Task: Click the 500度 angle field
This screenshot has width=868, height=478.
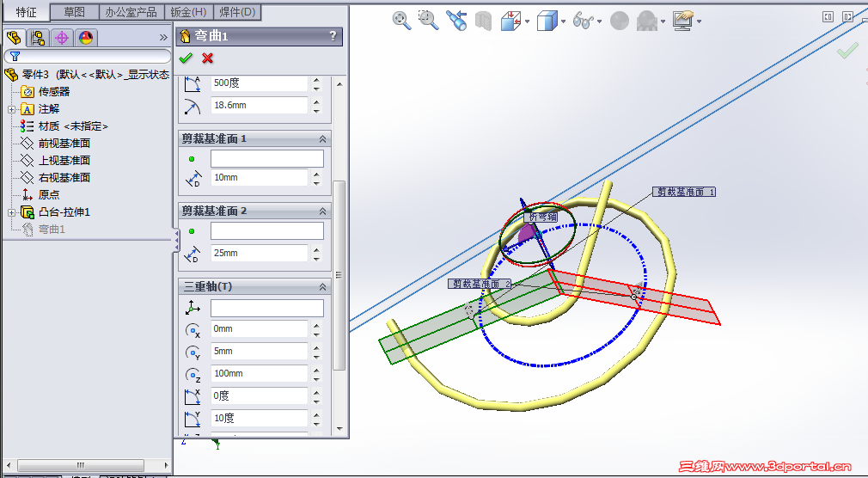Action: (x=259, y=83)
